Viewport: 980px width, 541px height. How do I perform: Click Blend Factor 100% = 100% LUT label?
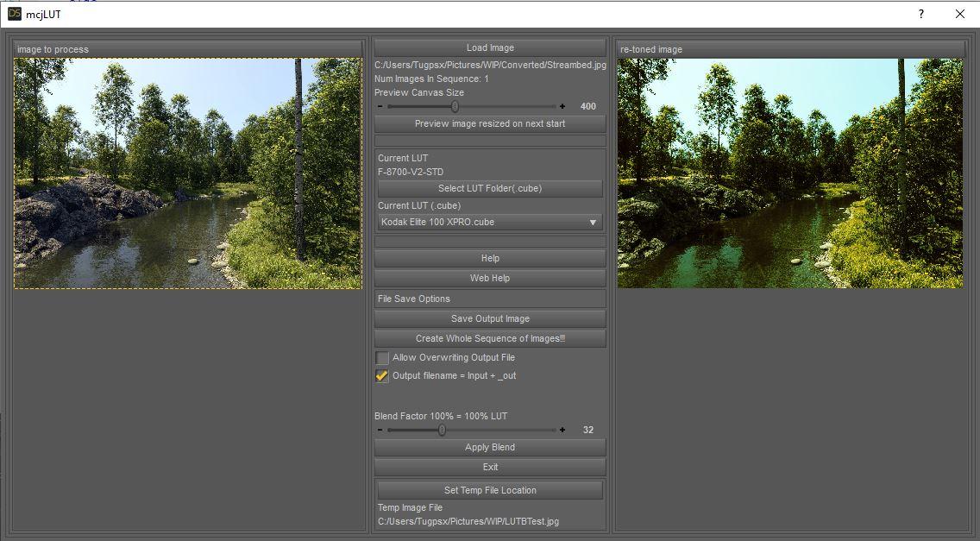click(441, 416)
